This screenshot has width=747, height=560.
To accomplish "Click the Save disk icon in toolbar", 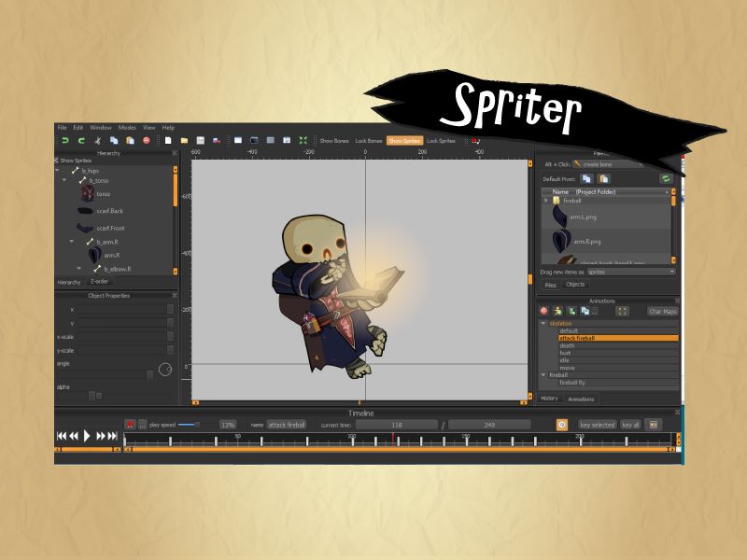I will pos(201,141).
